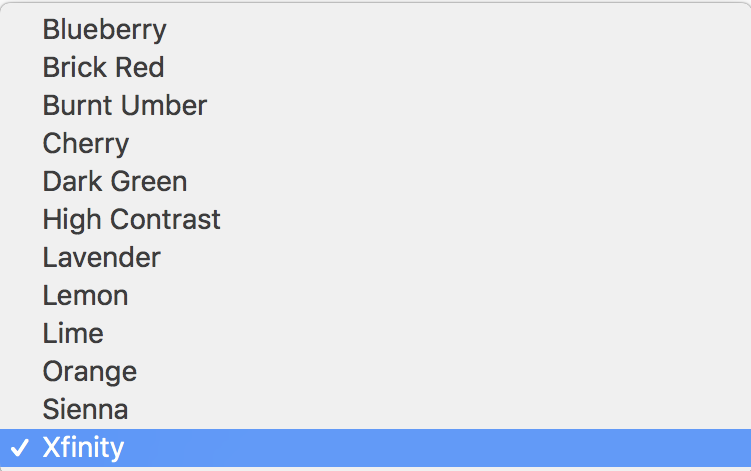Choose Brick Red from the list
This screenshot has width=751, height=471.
[103, 68]
